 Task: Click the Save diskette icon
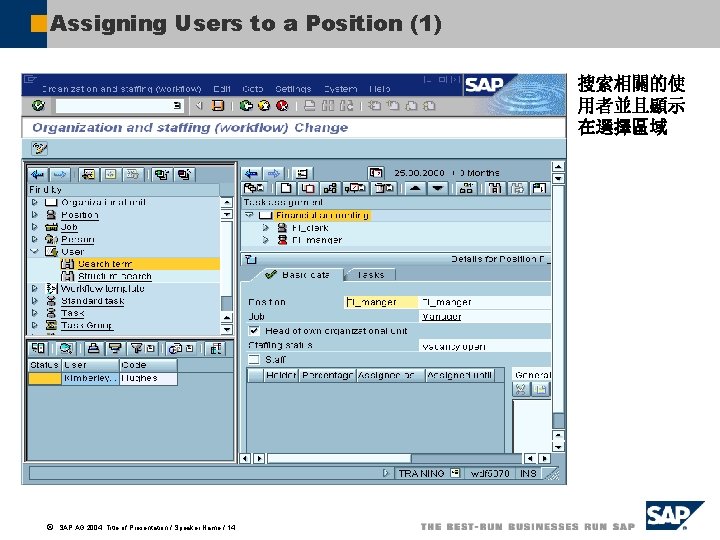pyautogui.click(x=217, y=106)
